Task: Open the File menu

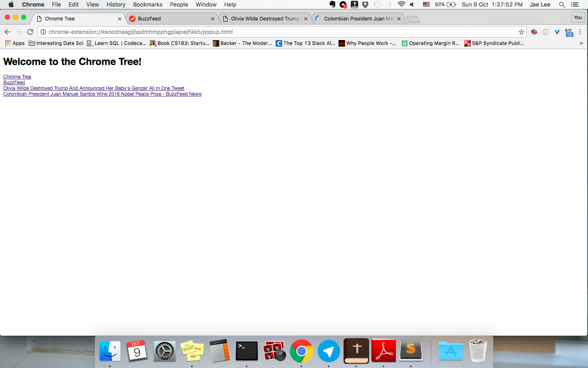Action: tap(56, 4)
